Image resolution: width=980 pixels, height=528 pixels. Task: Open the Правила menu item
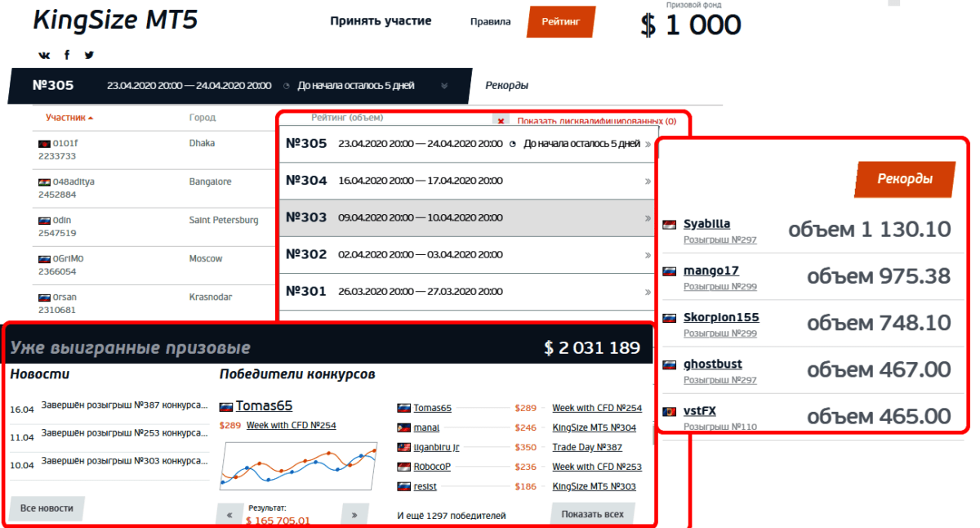click(490, 22)
